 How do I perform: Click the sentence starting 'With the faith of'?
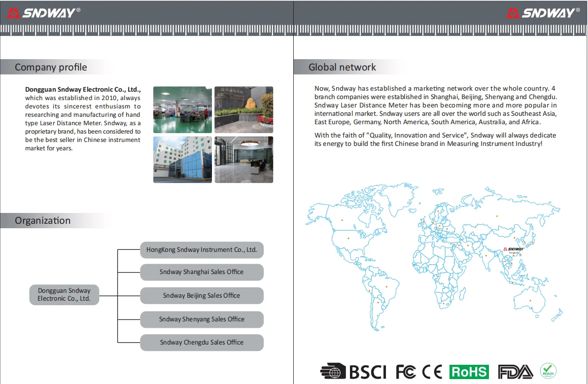coord(435,139)
